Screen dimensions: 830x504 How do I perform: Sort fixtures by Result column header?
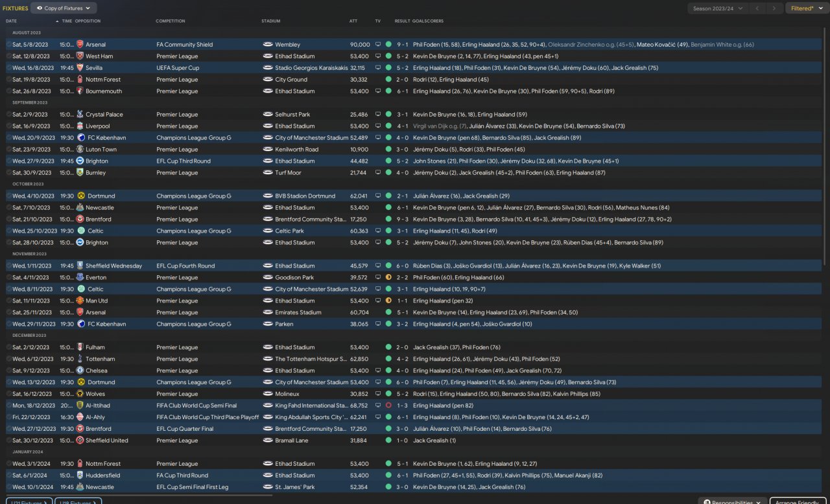point(402,21)
